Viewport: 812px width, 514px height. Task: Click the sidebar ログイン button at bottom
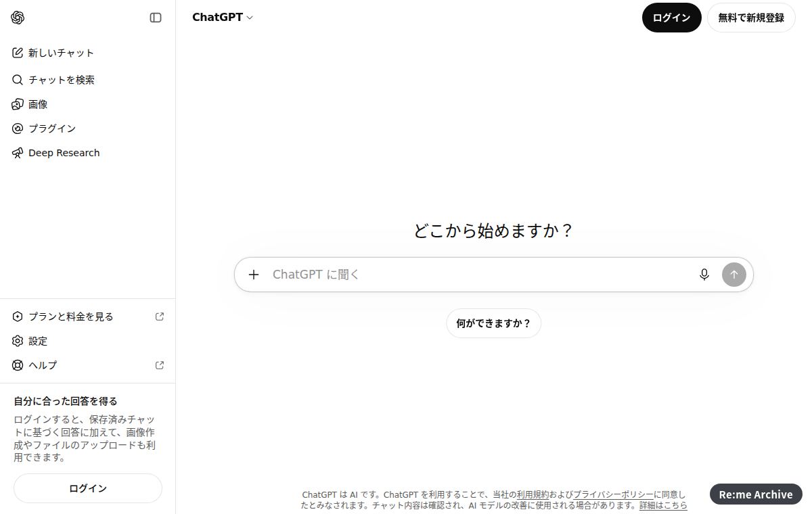(x=88, y=488)
